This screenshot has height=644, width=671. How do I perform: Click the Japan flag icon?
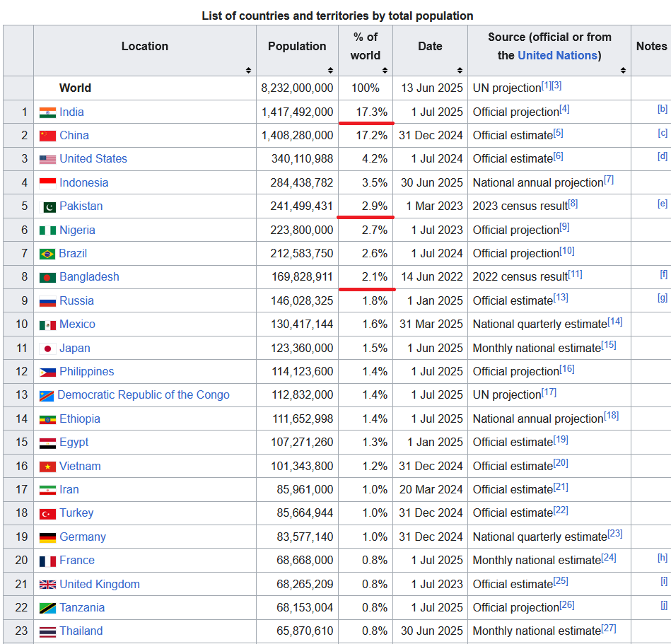47,349
